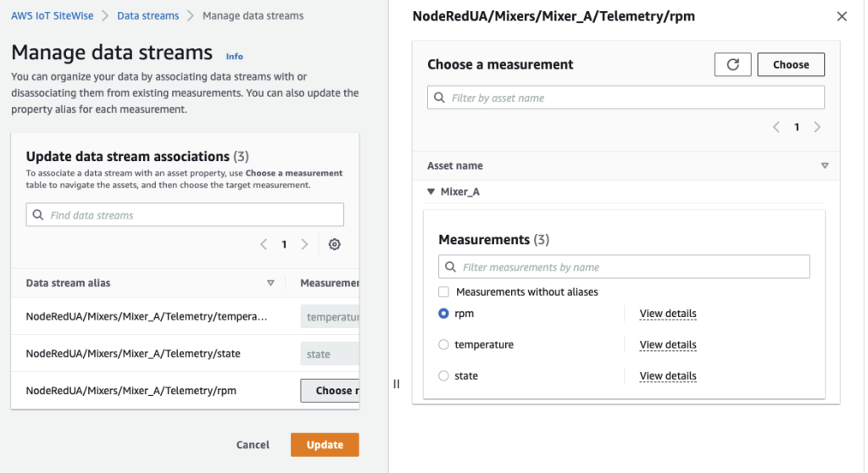Image resolution: width=868 pixels, height=473 pixels.
Task: Click the refresh icon in measurement panel
Action: pyautogui.click(x=732, y=64)
